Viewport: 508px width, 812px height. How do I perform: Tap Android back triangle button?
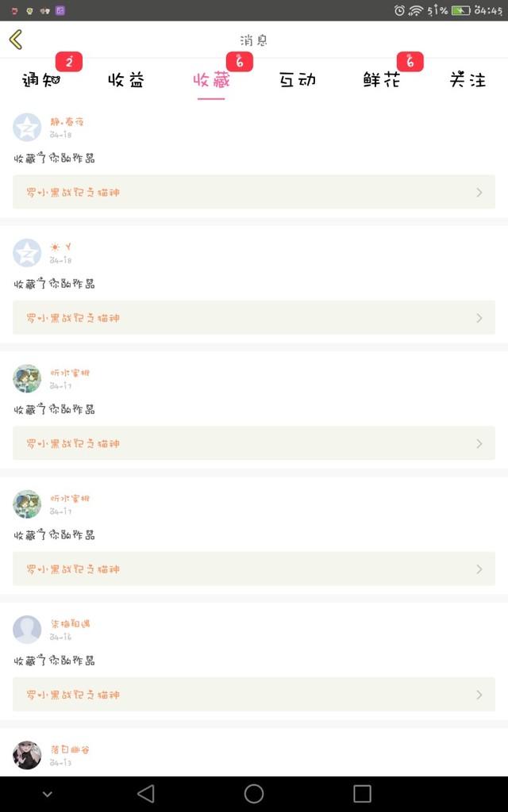point(146,793)
